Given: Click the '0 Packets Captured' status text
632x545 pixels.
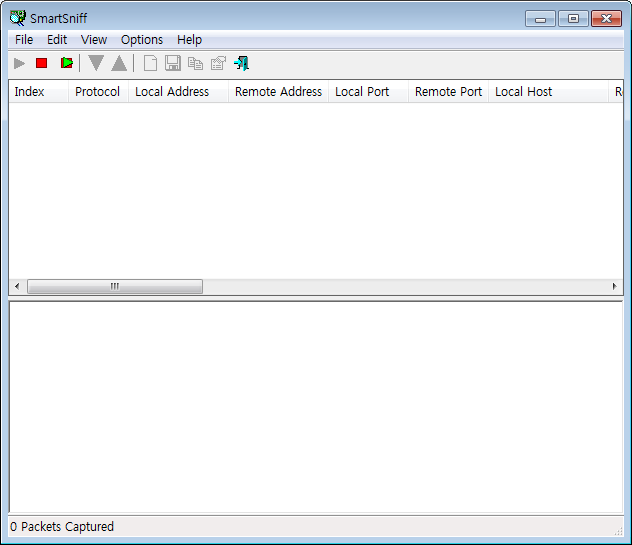Looking at the screenshot, I should [x=62, y=526].
